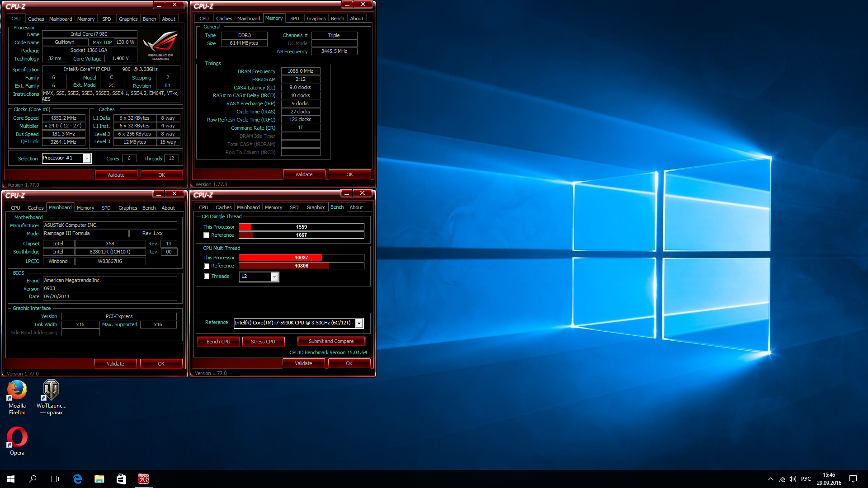Enable the Single Thread Reference checkbox

pyautogui.click(x=206, y=235)
